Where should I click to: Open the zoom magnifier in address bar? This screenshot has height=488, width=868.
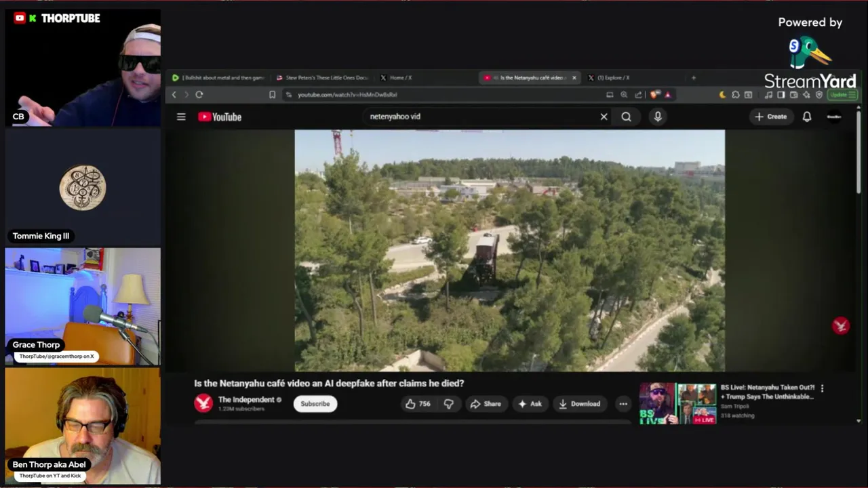point(624,95)
